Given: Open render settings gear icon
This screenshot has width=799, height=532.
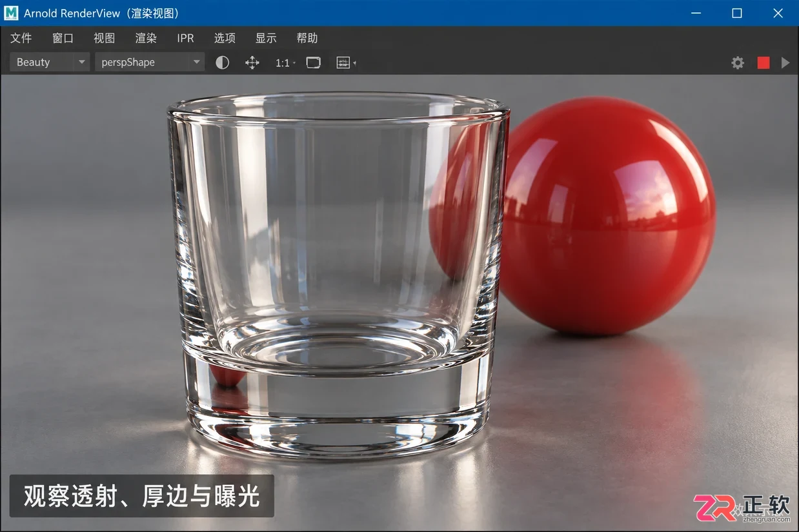Looking at the screenshot, I should [x=738, y=63].
